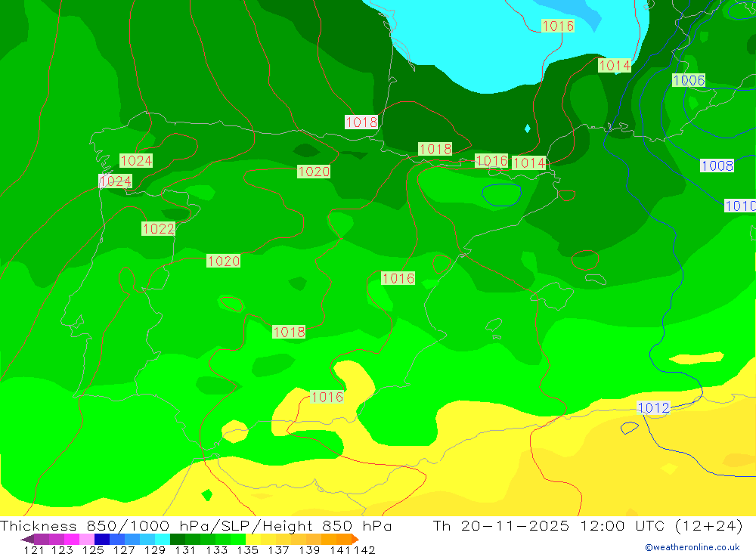The width and height of the screenshot is (756, 554).
Task: Click the legend value 123
Action: coord(62,549)
